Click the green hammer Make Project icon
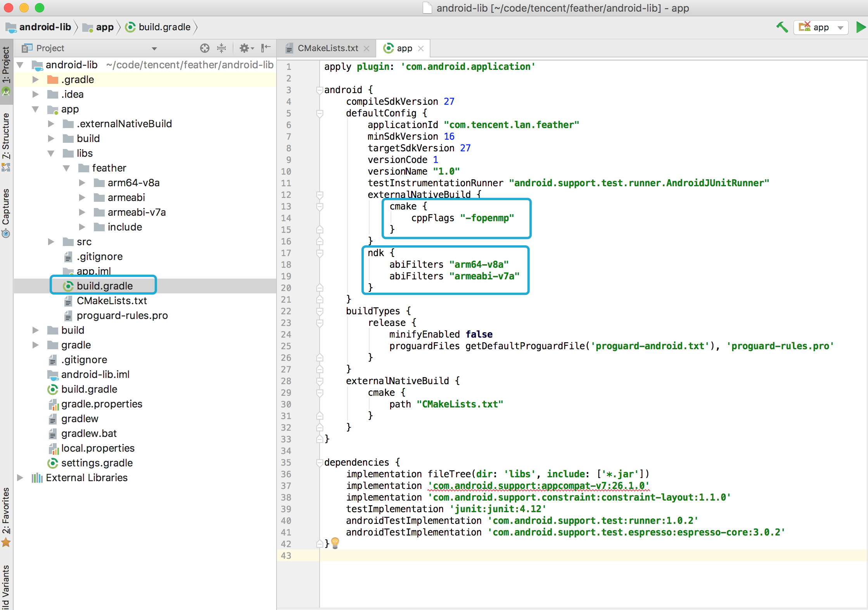Image resolution: width=868 pixels, height=610 pixels. [x=782, y=27]
